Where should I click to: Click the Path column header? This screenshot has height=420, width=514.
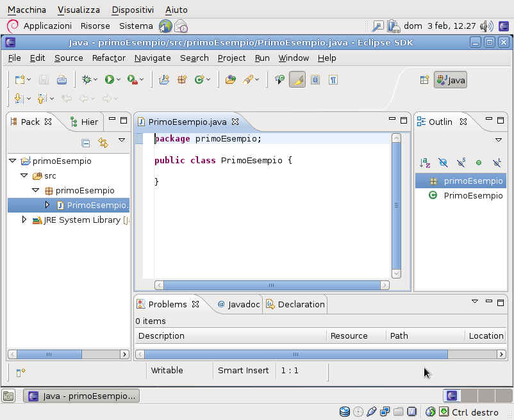(x=426, y=336)
